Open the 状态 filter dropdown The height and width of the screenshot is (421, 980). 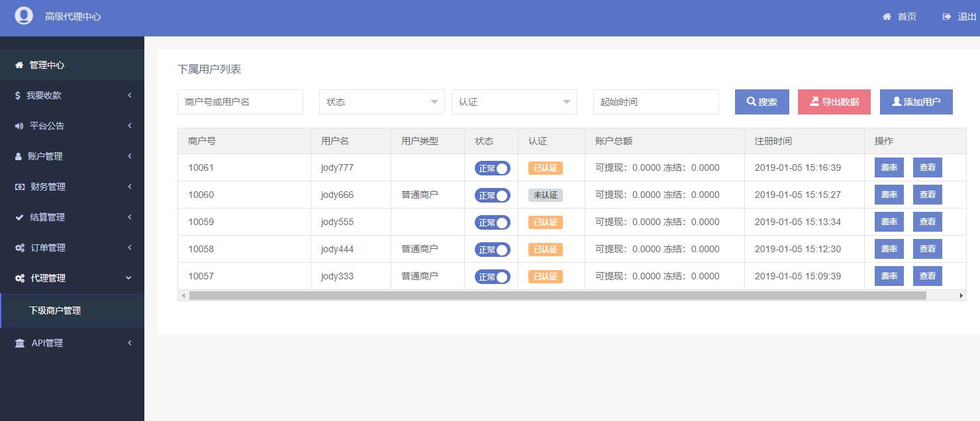point(381,102)
